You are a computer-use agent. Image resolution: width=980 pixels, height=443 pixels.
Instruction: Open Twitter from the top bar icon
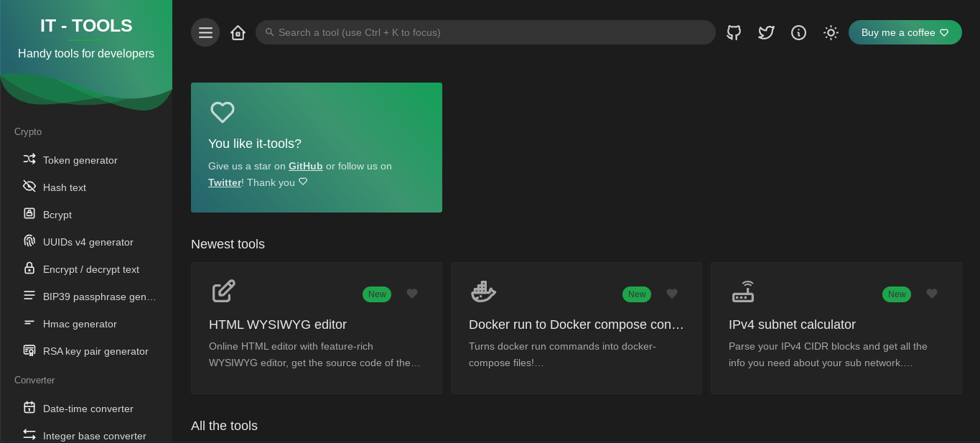766,32
